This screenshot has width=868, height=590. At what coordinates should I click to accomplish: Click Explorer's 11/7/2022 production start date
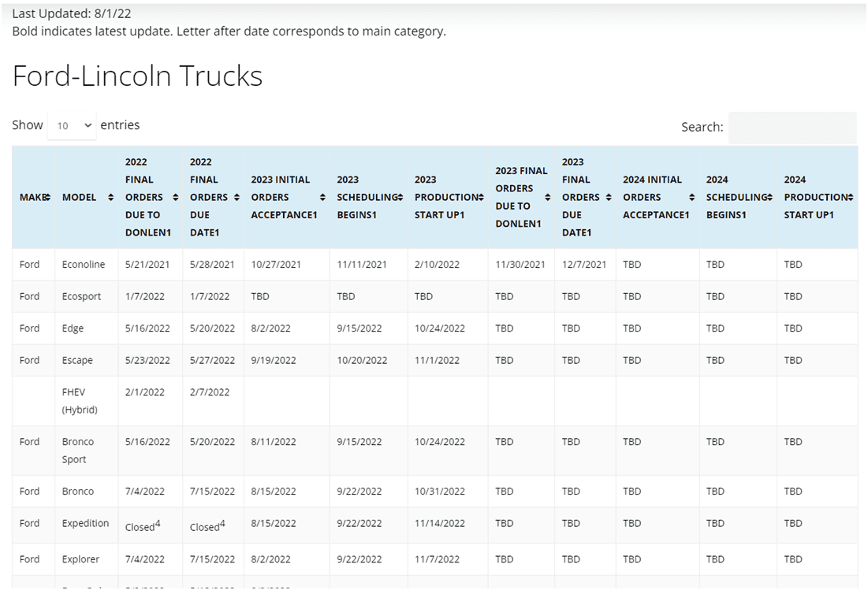tap(437, 559)
